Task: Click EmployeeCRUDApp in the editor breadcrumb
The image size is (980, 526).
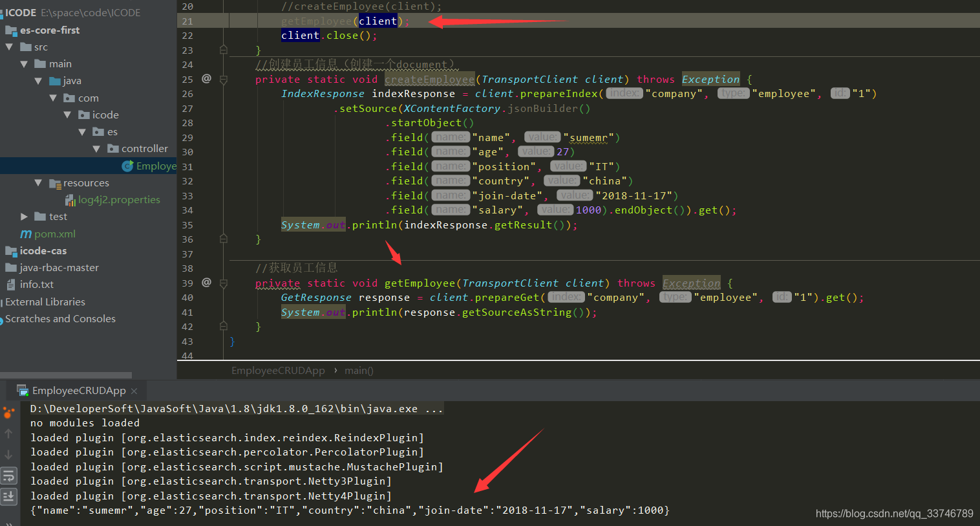Action: point(278,370)
